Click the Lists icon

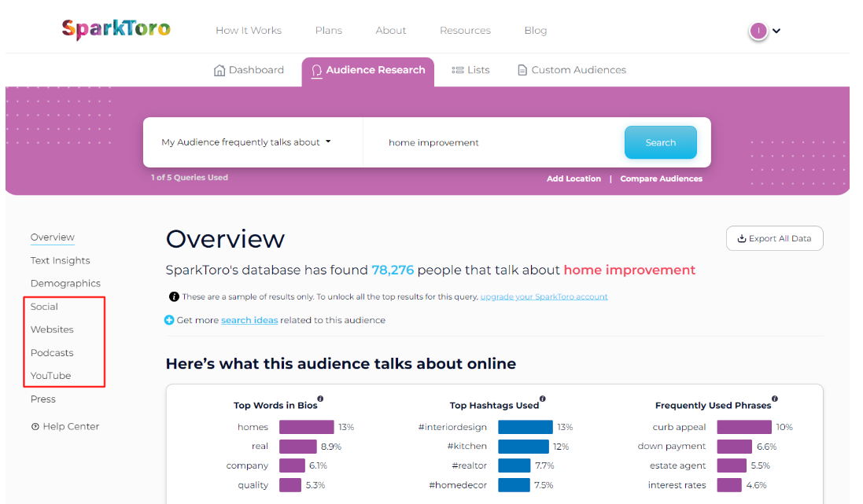[457, 70]
